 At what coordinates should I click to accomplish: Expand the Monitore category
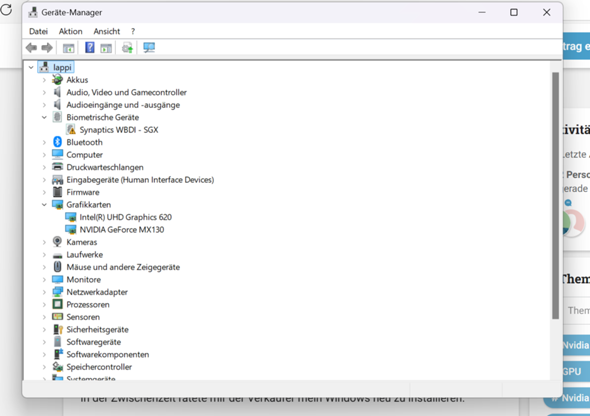(44, 279)
